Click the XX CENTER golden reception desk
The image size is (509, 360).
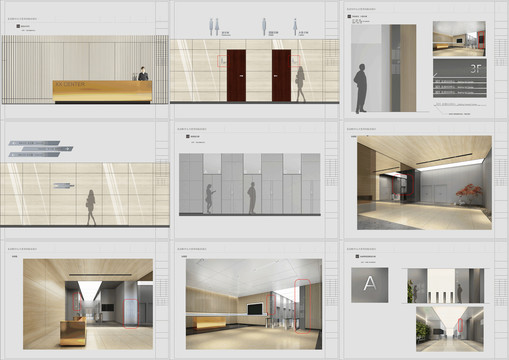pos(102,91)
